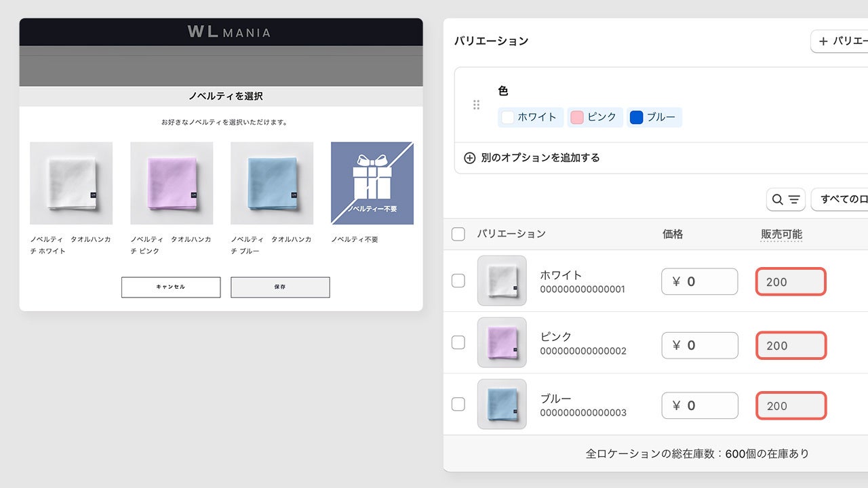
Task: Open the ブルー variant image thumbnail
Action: [x=502, y=404]
